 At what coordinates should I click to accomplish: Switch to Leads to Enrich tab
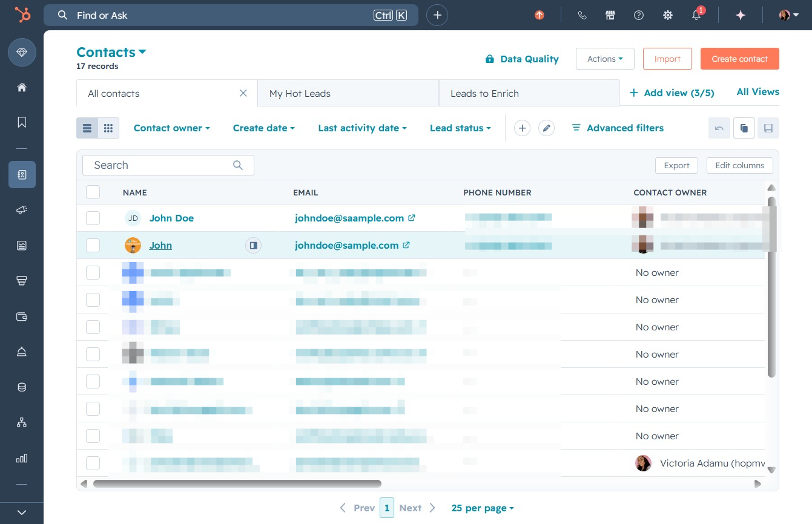click(x=529, y=93)
